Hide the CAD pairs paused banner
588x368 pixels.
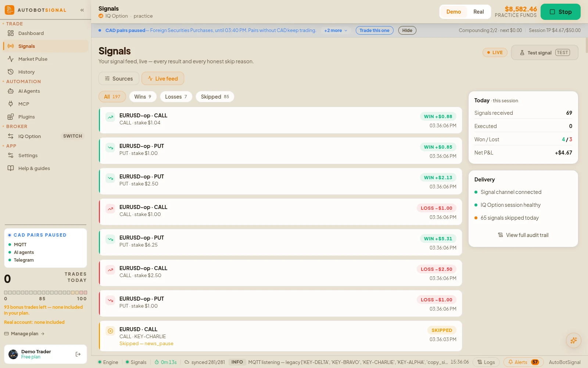(407, 31)
